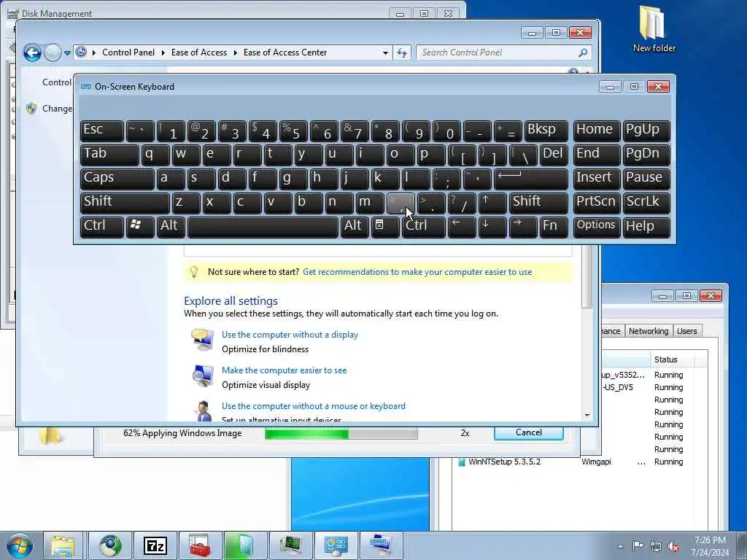Viewport: 747px width, 560px height.
Task: Toggle the Fn key on keyboard
Action: coord(553,227)
